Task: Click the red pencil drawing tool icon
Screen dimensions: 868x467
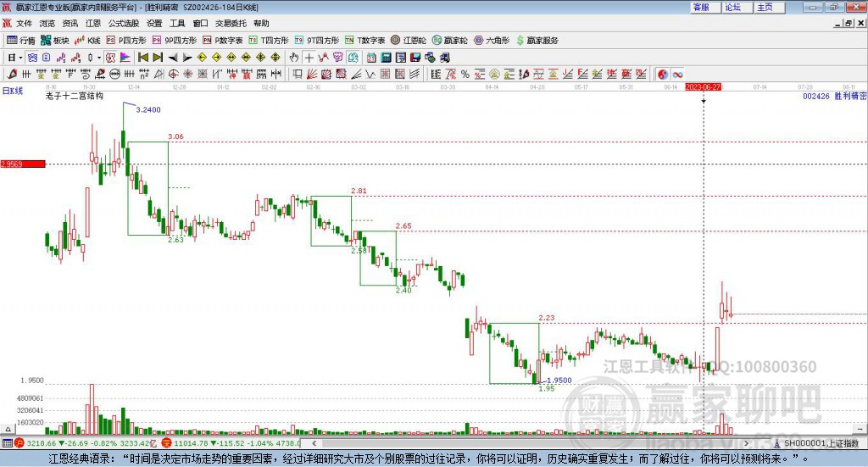Action: click(12, 74)
